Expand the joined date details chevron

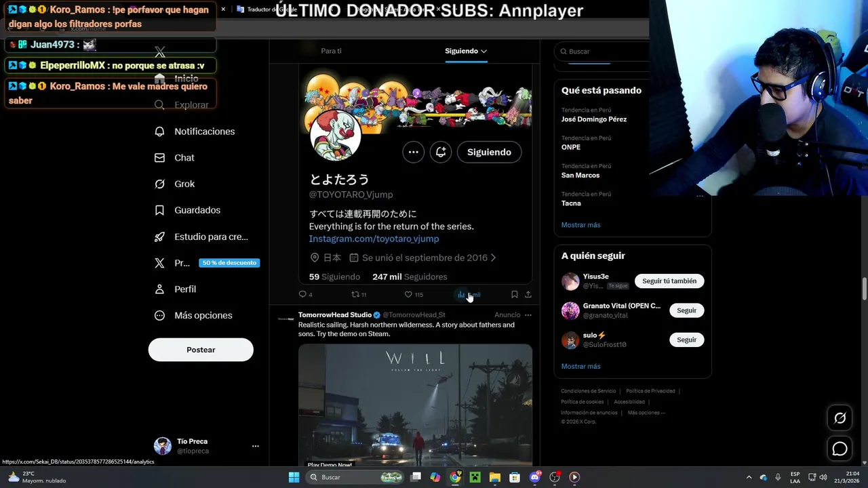point(493,258)
